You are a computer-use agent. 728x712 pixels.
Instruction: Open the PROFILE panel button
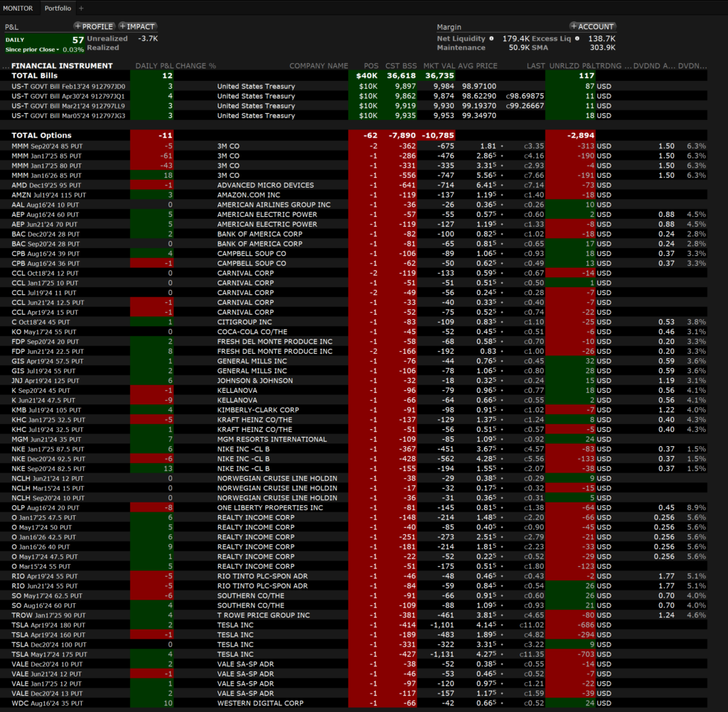click(x=93, y=26)
